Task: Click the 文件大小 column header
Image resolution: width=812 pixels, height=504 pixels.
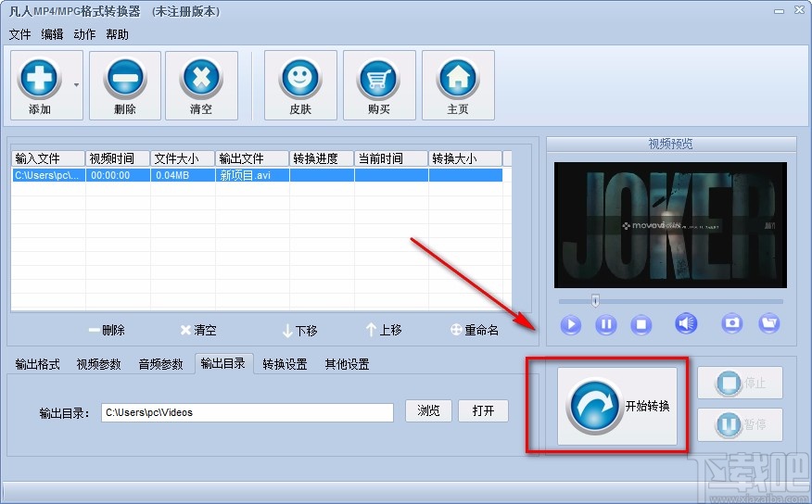Action: [x=183, y=158]
